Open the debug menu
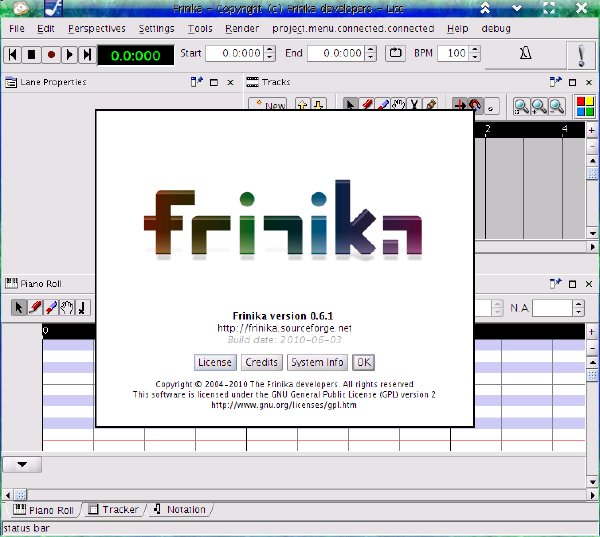The image size is (600, 537). coord(496,29)
